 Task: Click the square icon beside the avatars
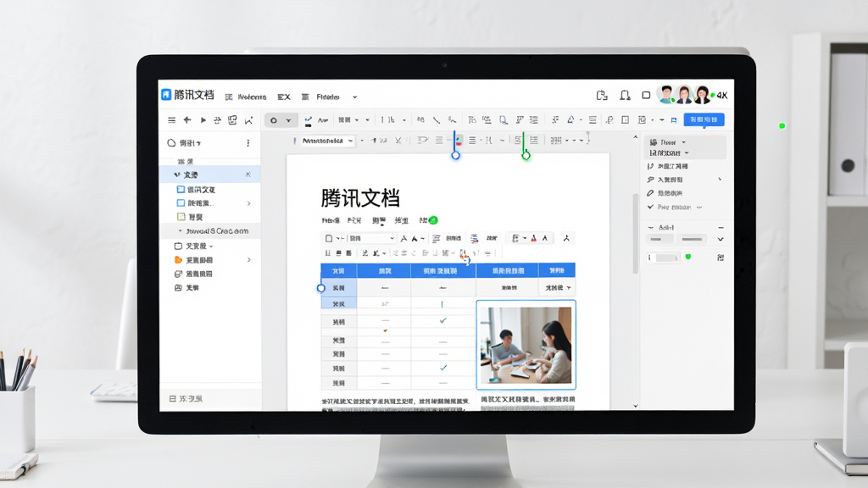point(646,95)
